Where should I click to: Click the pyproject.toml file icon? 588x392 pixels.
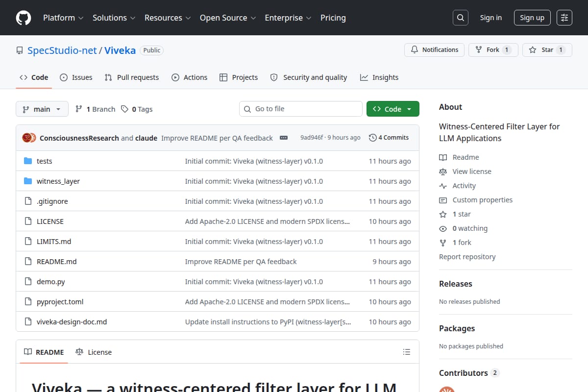click(x=28, y=301)
